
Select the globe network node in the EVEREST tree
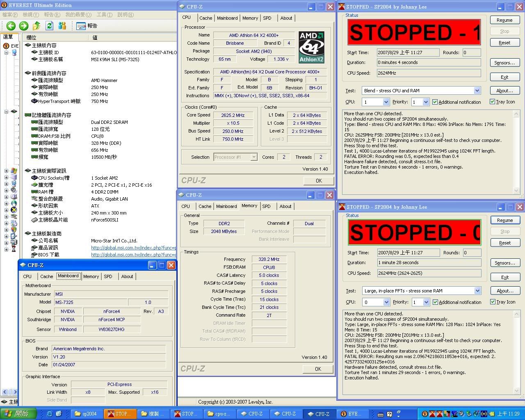(x=14, y=203)
